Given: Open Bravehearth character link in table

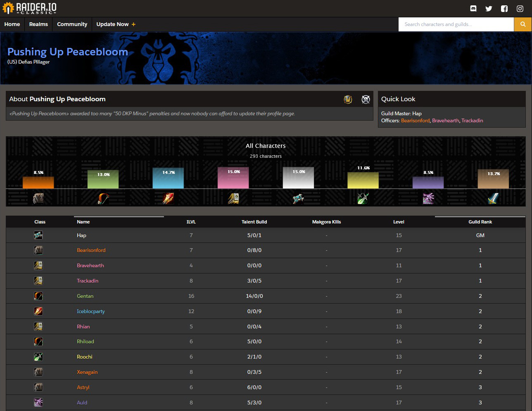Looking at the screenshot, I should point(90,266).
